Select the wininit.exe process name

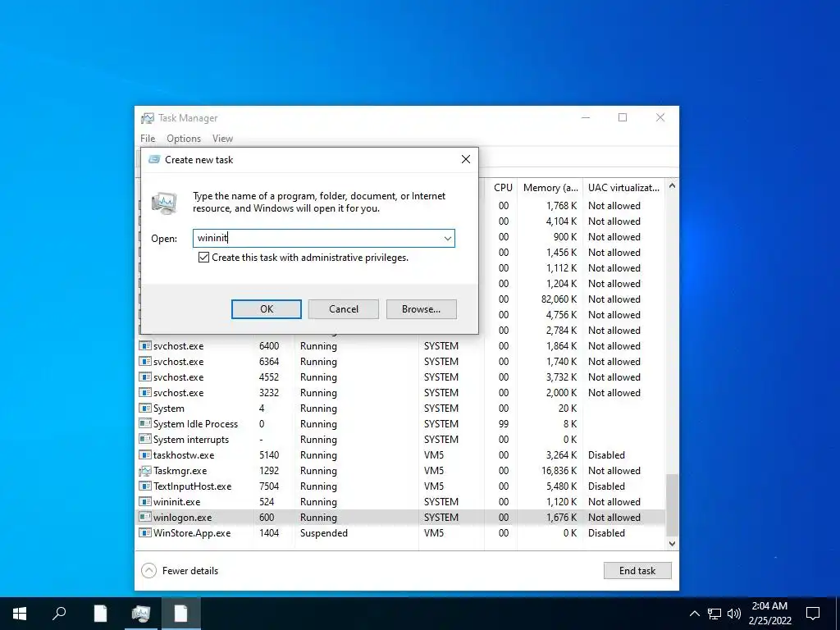coord(177,502)
